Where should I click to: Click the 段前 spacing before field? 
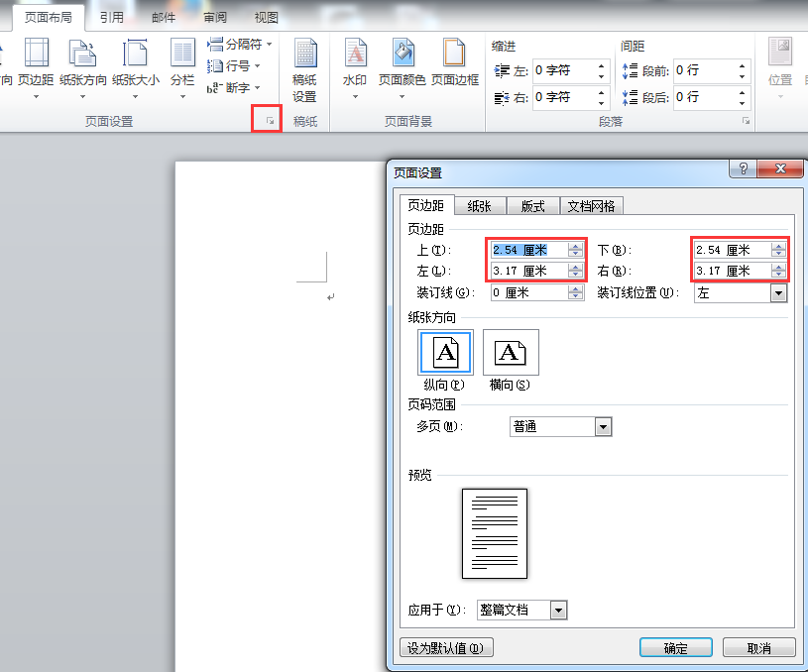[x=705, y=70]
